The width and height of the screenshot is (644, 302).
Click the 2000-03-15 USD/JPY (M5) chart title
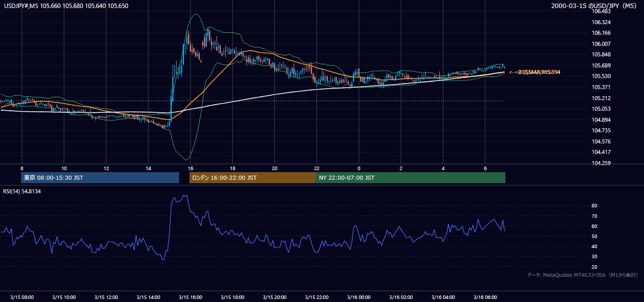pyautogui.click(x=595, y=6)
